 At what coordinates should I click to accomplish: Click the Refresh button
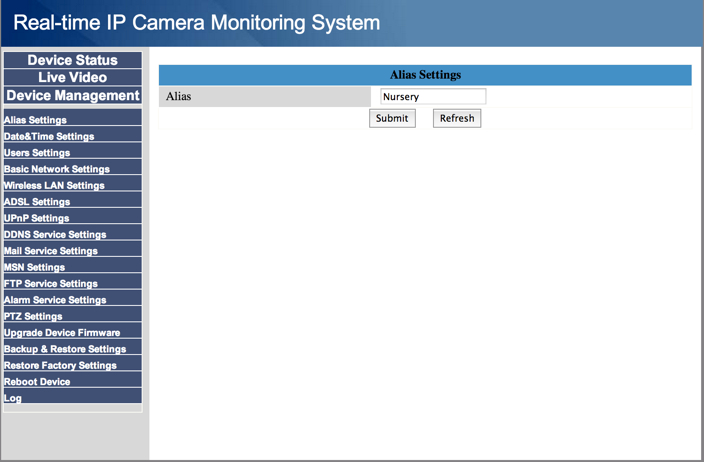click(x=457, y=118)
